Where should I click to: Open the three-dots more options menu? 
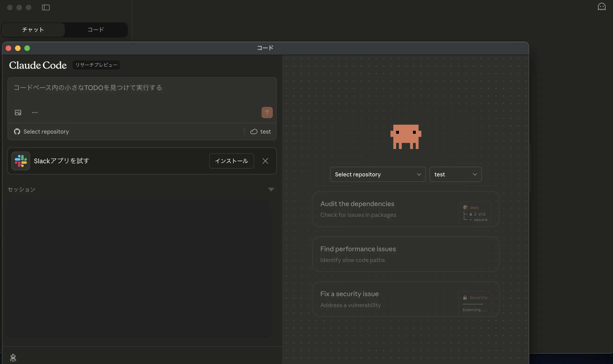tap(35, 113)
